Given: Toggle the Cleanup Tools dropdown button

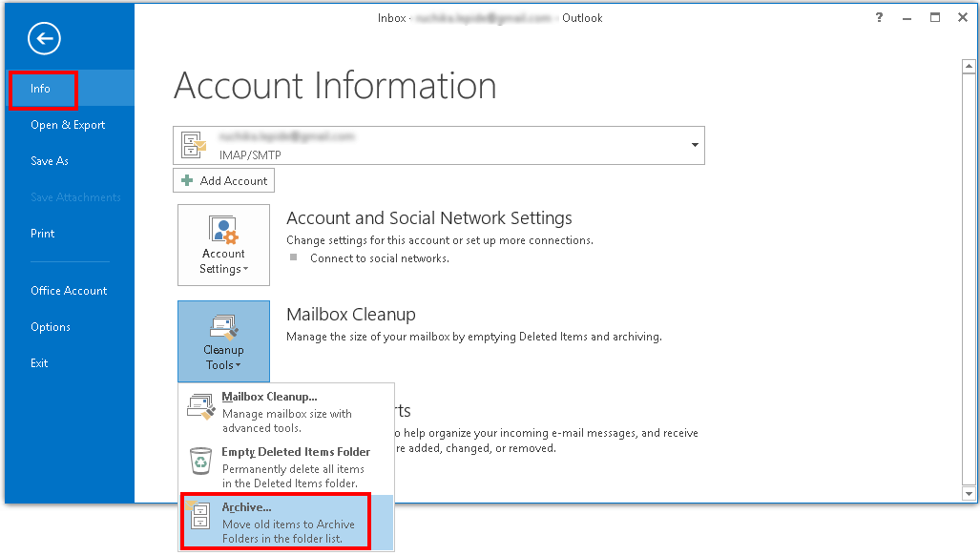Looking at the screenshot, I should (223, 341).
